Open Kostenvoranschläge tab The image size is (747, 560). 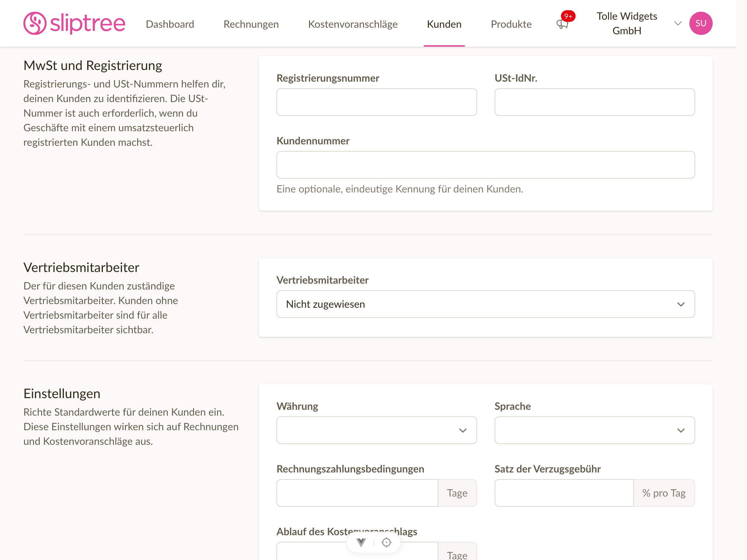point(353,24)
